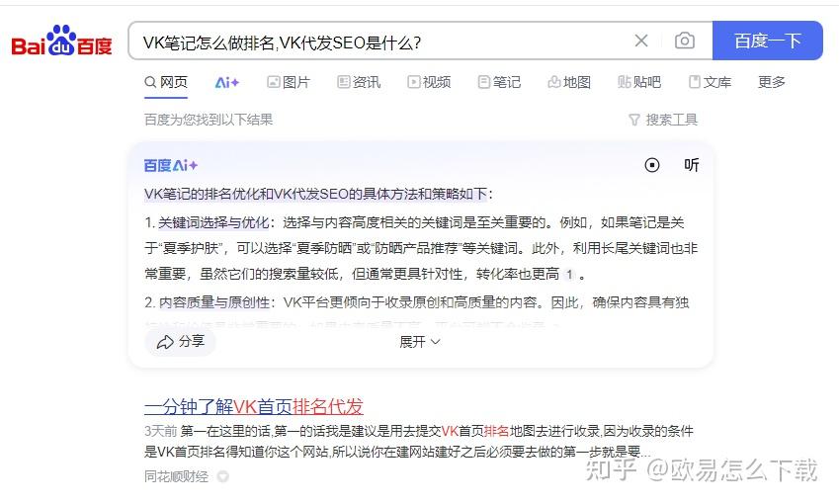Open the 更多 menu
This screenshot has width=839, height=504.
pos(772,82)
